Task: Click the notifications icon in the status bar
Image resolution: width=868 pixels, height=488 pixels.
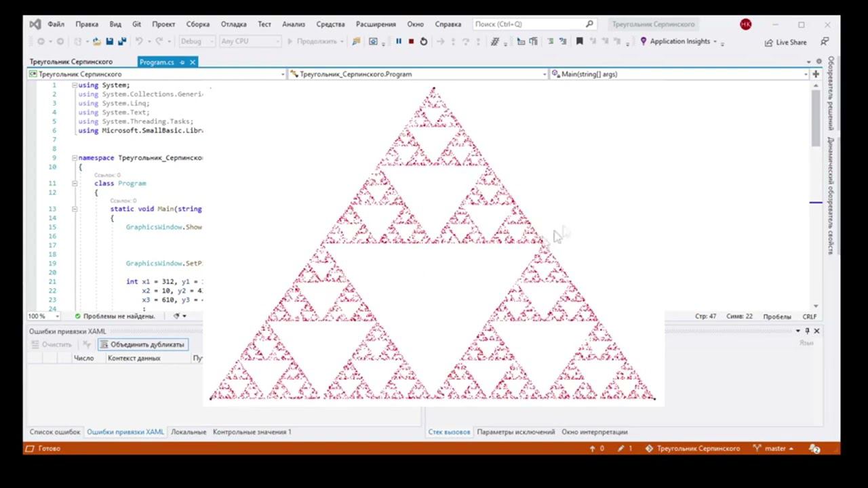Action: pyautogui.click(x=815, y=449)
